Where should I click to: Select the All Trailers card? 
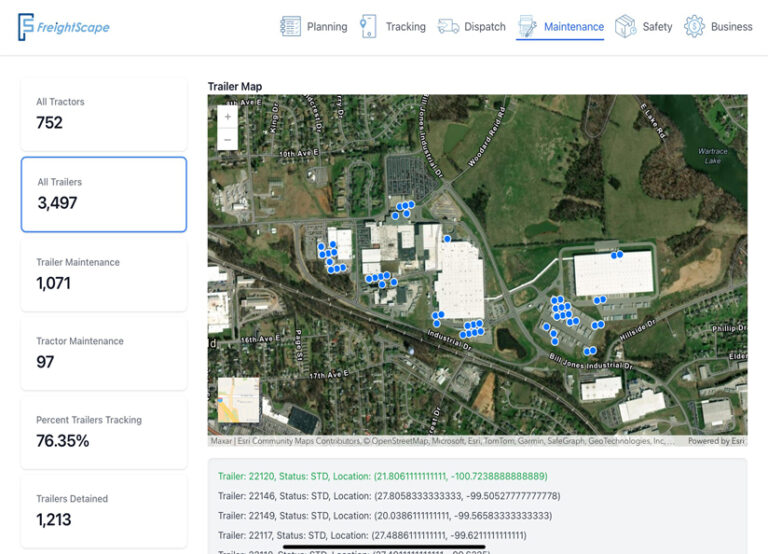click(104, 194)
